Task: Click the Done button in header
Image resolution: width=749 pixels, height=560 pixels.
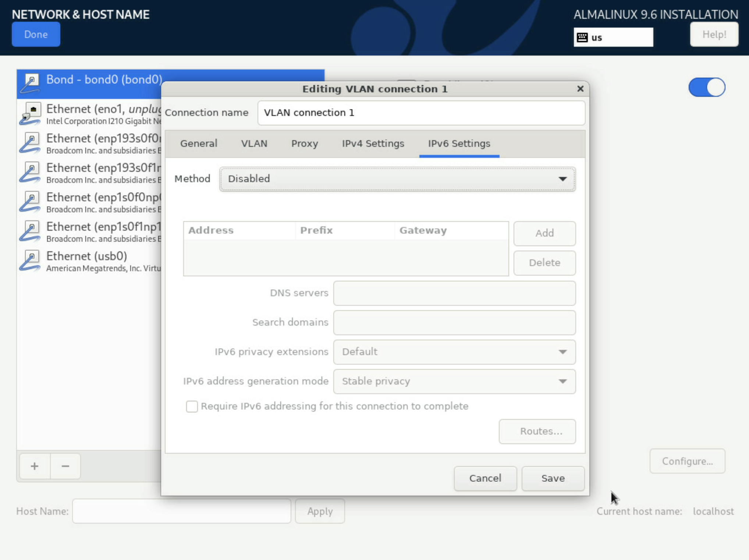Action: [x=36, y=34]
